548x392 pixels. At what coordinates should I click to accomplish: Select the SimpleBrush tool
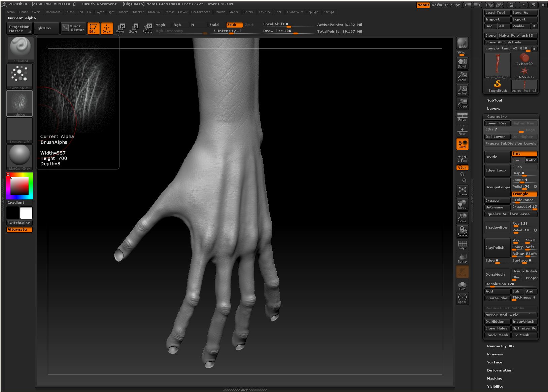pos(498,86)
